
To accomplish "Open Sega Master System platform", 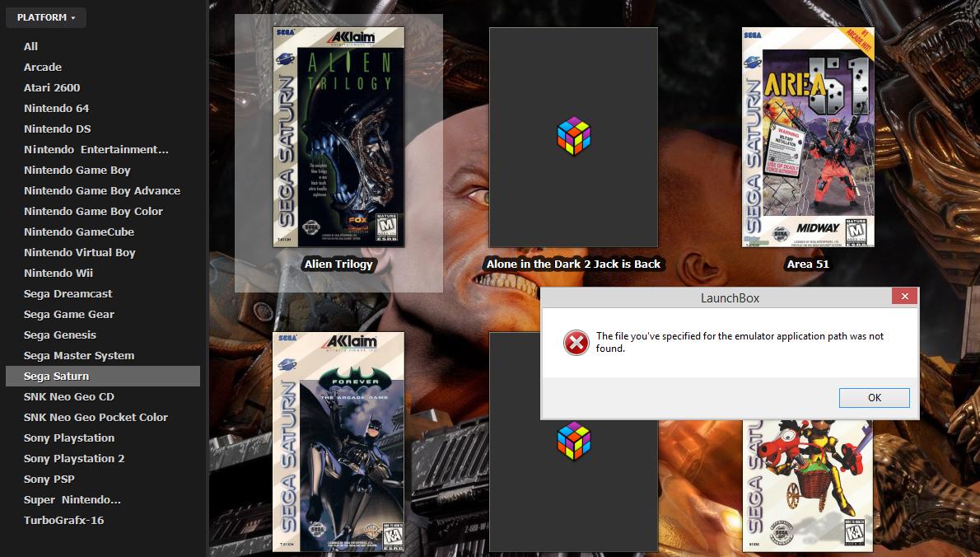I will click(79, 356).
